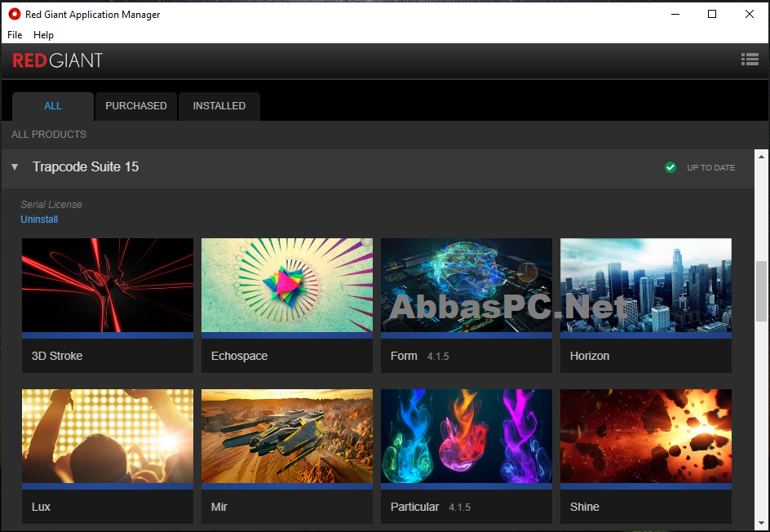The image size is (770, 532).
Task: Open the list view menu icon
Action: click(750, 60)
